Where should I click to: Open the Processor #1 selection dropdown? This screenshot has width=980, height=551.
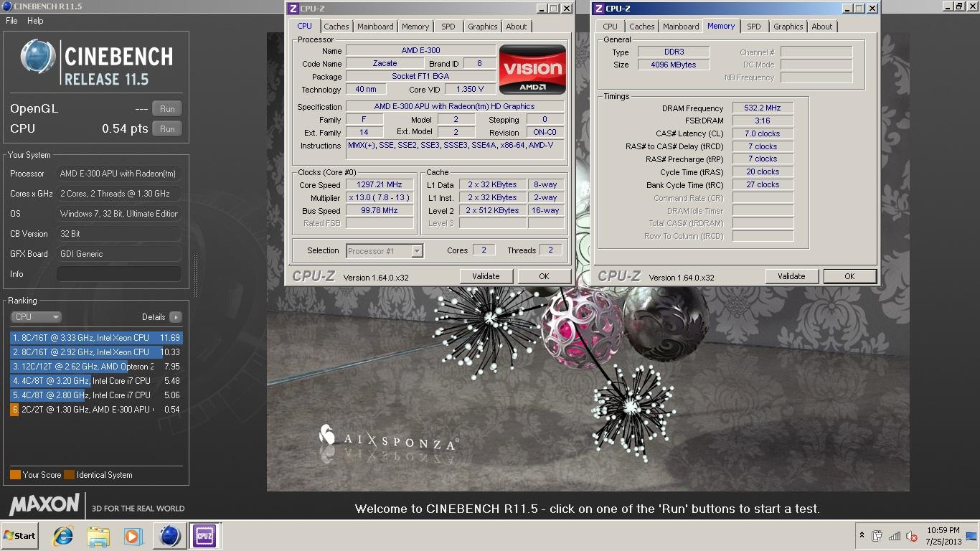click(x=385, y=251)
